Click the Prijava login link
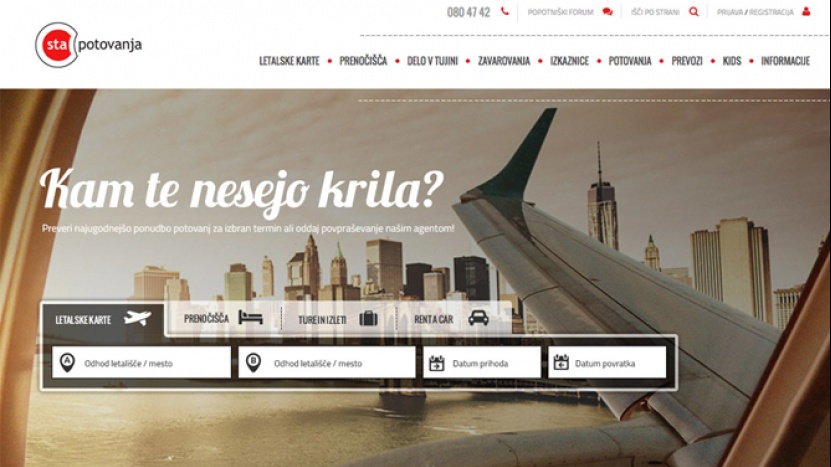The height and width of the screenshot is (467, 831). (x=730, y=12)
